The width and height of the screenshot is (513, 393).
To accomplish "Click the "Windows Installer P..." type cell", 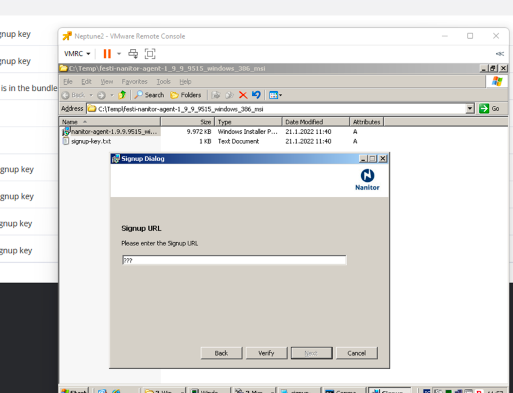I will (x=247, y=132).
